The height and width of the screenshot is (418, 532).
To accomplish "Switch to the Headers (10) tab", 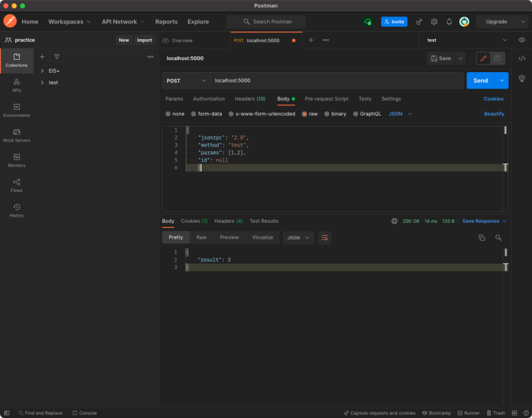I will point(250,98).
